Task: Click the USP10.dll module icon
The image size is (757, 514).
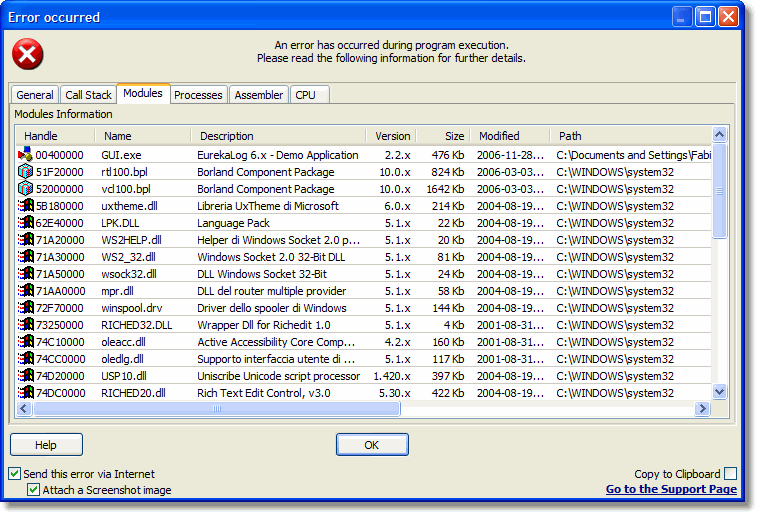Action: click(26, 375)
